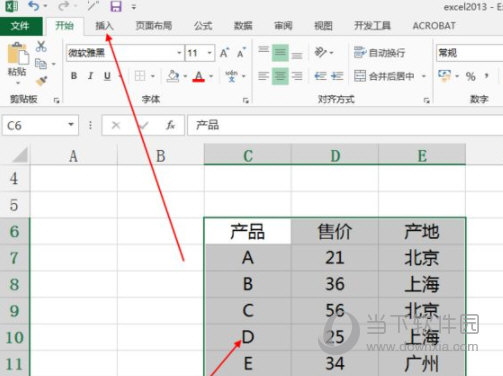Viewport: 503px width, 376px height.
Task: Open the 剪贴板 dialog launcher
Action: [x=56, y=100]
